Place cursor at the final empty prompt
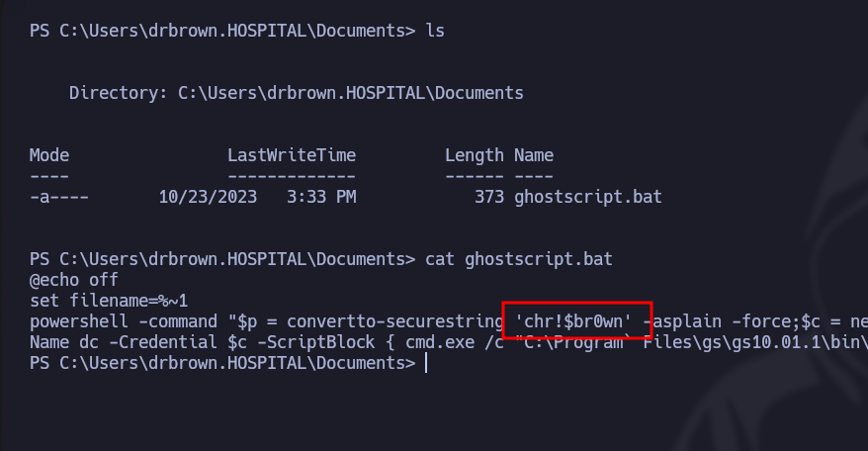This screenshot has width=868, height=451. coord(425,363)
